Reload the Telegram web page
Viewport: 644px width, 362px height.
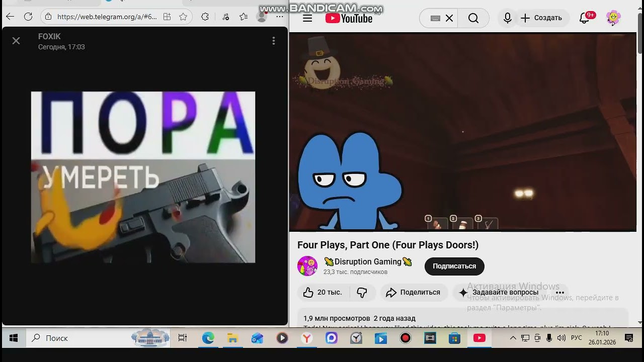(28, 17)
